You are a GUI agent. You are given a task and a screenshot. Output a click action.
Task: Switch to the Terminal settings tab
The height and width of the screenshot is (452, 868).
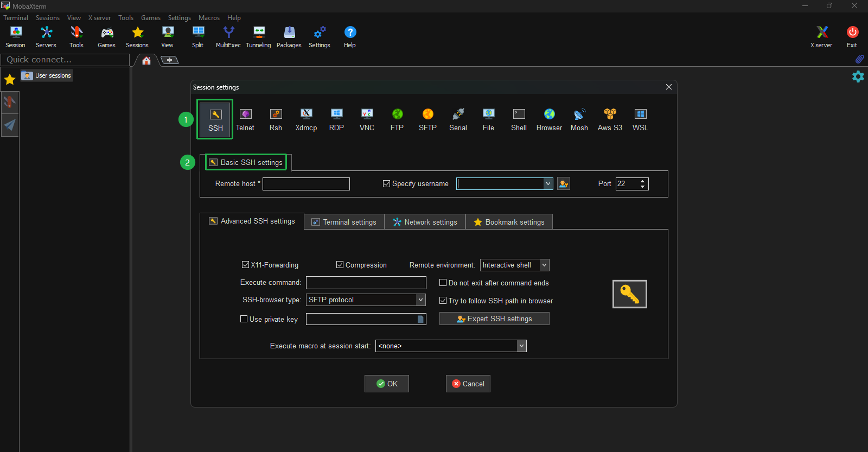[x=344, y=222]
